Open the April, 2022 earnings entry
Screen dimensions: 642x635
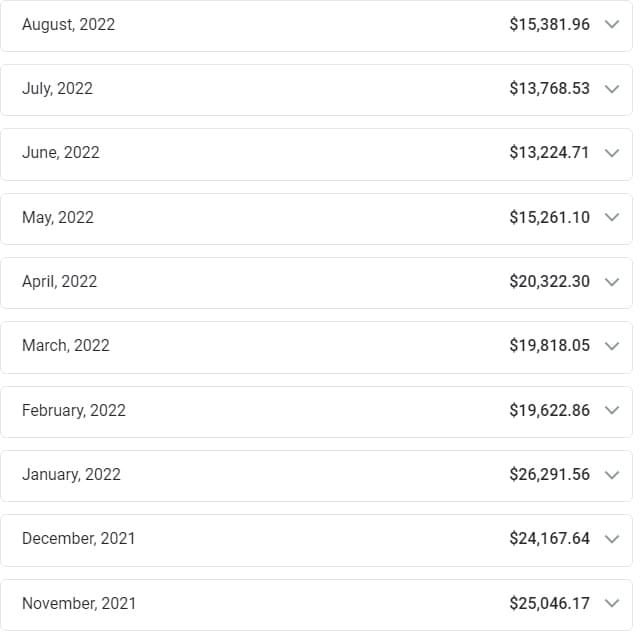pos(60,282)
